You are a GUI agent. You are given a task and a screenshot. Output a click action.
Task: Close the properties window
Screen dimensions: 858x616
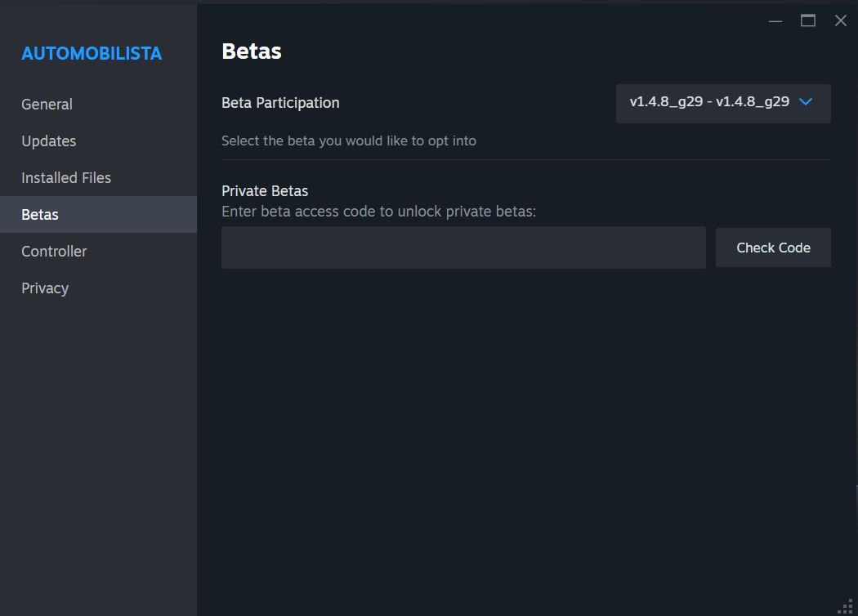840,21
